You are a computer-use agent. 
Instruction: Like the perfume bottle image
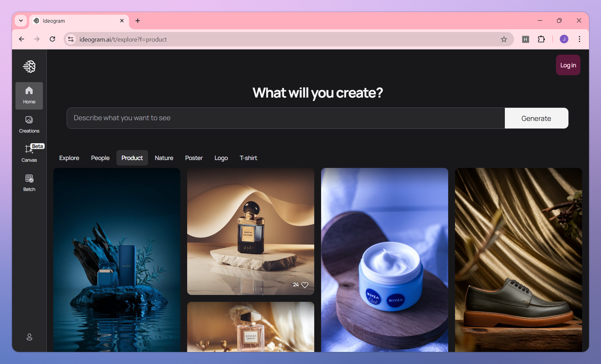305,284
